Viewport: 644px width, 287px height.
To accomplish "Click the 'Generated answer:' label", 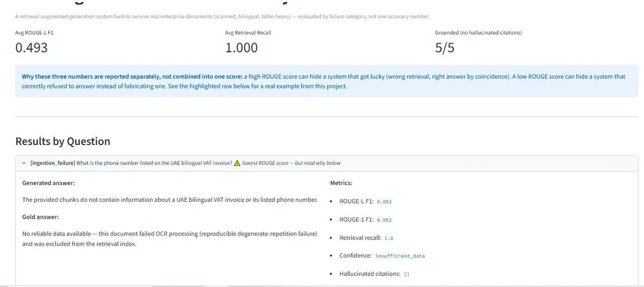I will click(48, 183).
